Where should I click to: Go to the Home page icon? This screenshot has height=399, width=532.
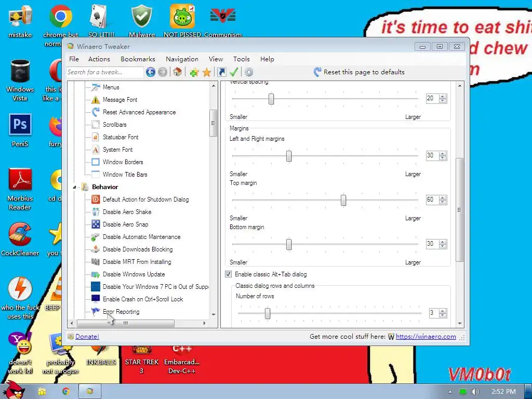(178, 72)
